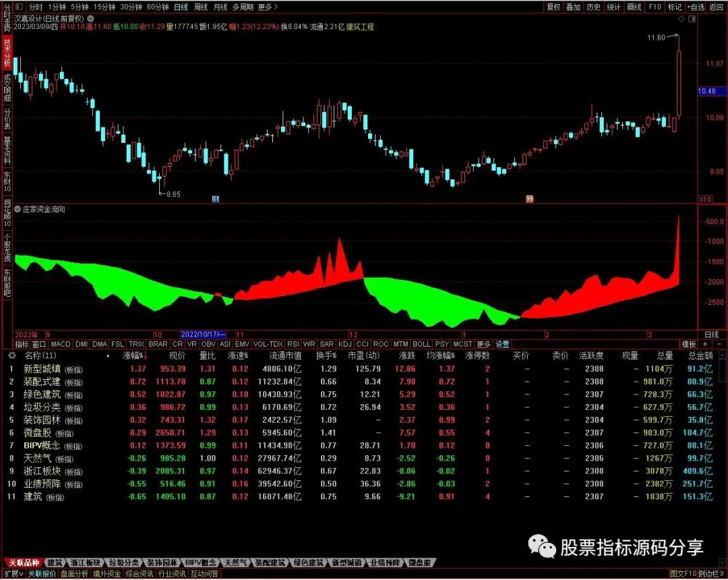Expand 更多 periods at top
The height and width of the screenshot is (580, 728).
(x=268, y=7)
